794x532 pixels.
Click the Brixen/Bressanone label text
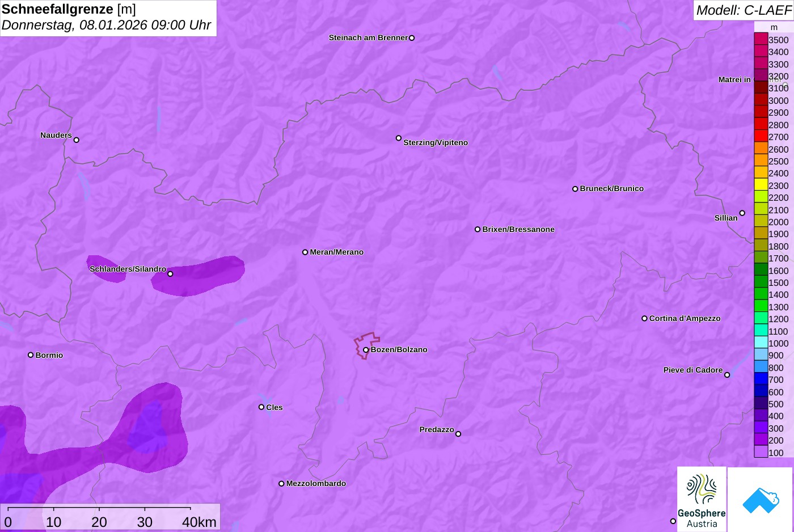pos(518,229)
